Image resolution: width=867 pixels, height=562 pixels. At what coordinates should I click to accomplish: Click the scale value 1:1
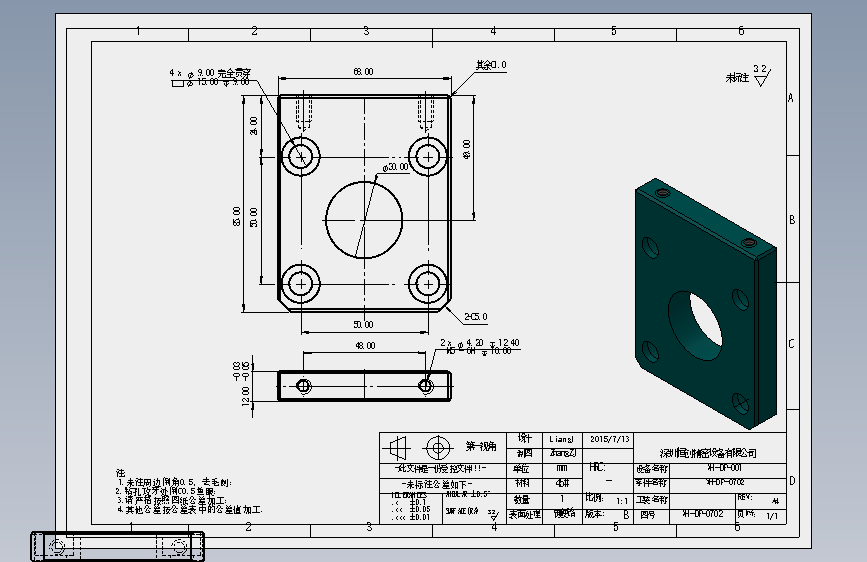(x=621, y=501)
